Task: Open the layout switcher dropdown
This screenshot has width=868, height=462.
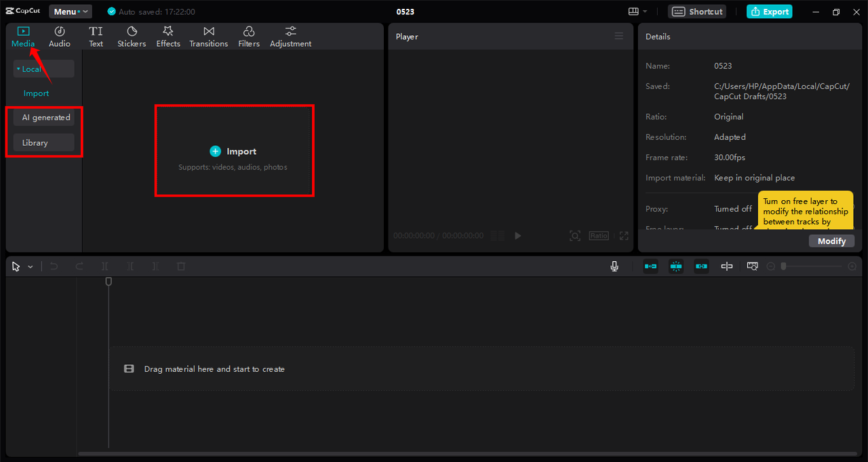Action: tap(637, 12)
